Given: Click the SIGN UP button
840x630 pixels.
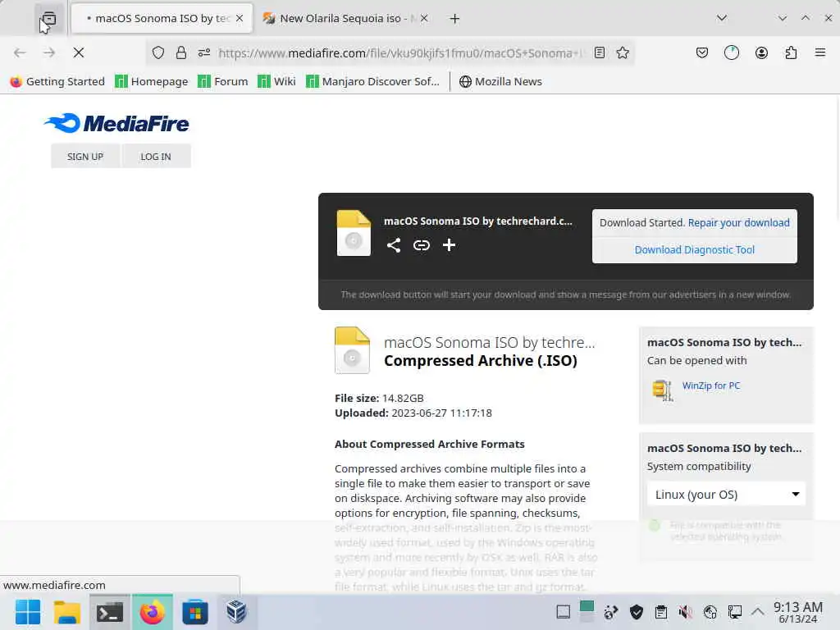Looking at the screenshot, I should (85, 157).
